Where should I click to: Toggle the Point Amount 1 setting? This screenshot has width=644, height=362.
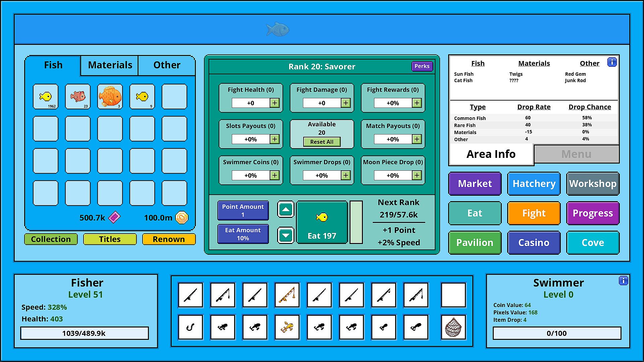pos(243,210)
